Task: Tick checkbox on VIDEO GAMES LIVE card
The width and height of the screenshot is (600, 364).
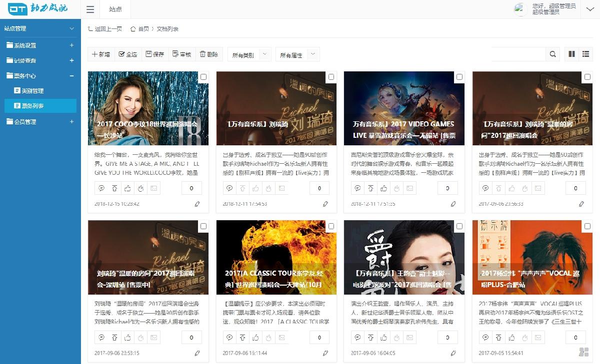Action: (x=459, y=77)
